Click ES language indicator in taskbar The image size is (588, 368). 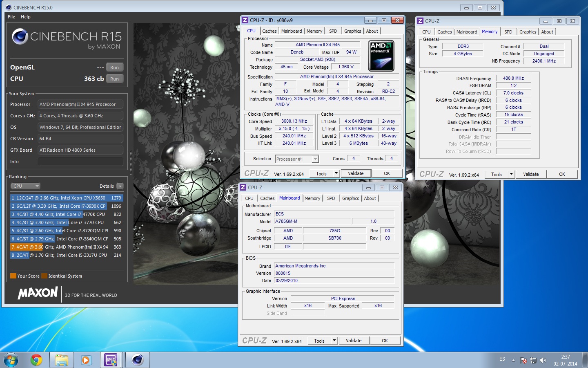click(502, 359)
